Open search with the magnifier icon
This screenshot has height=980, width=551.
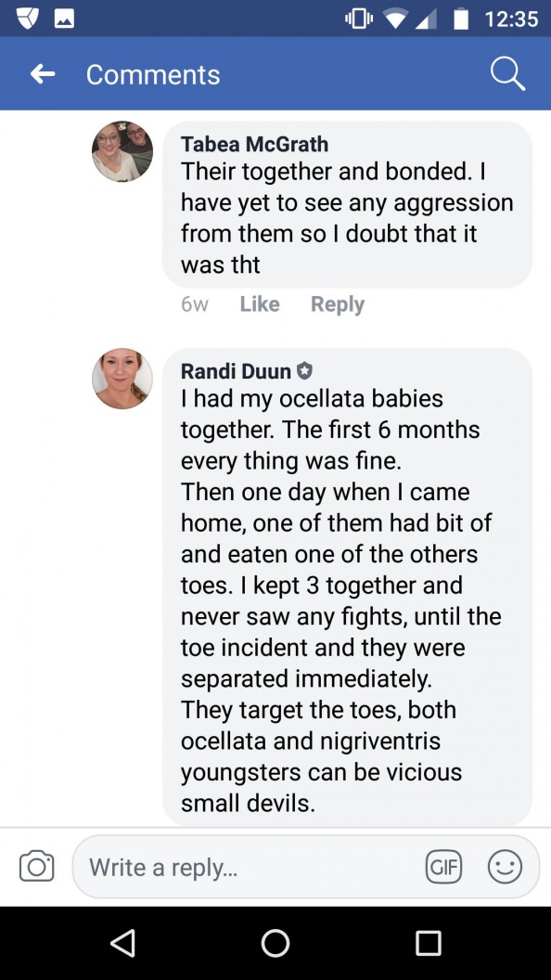click(507, 74)
